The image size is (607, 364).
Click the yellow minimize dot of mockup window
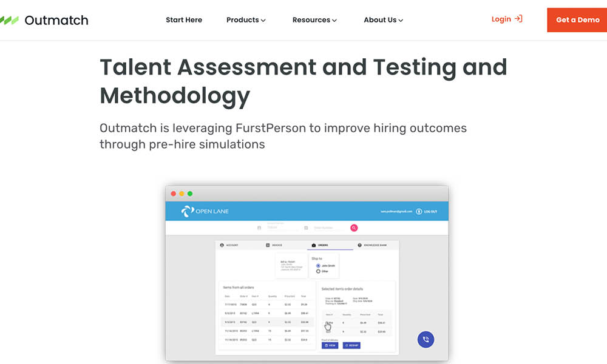click(181, 194)
